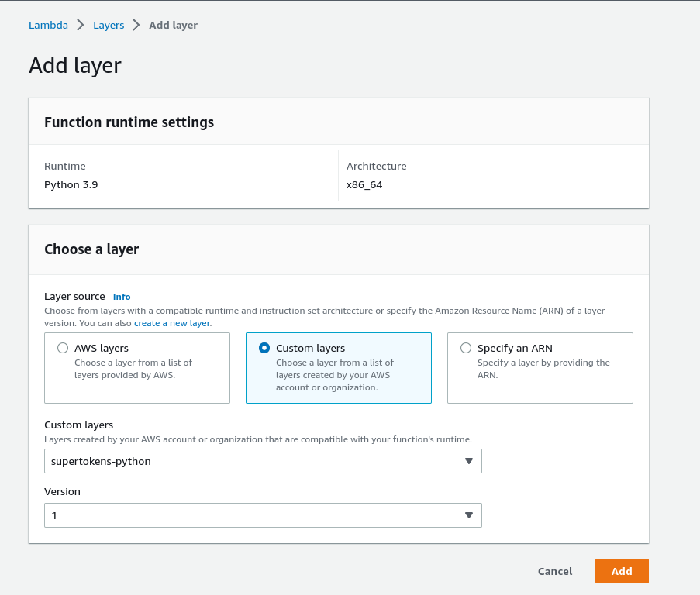Cancel adding the layer
Screen dimensions: 700x595
click(x=554, y=571)
